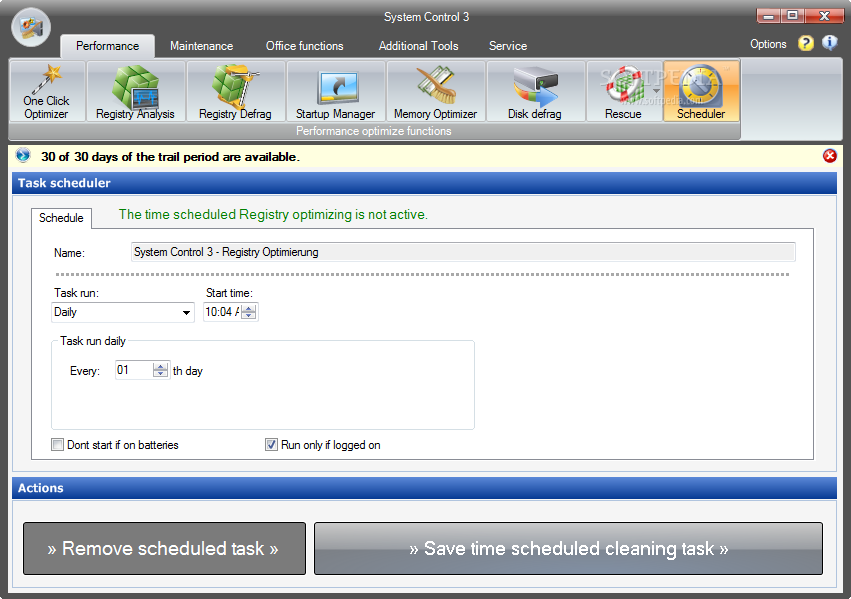Click the globe icon in trial banner
This screenshot has width=851, height=599.
click(x=23, y=156)
